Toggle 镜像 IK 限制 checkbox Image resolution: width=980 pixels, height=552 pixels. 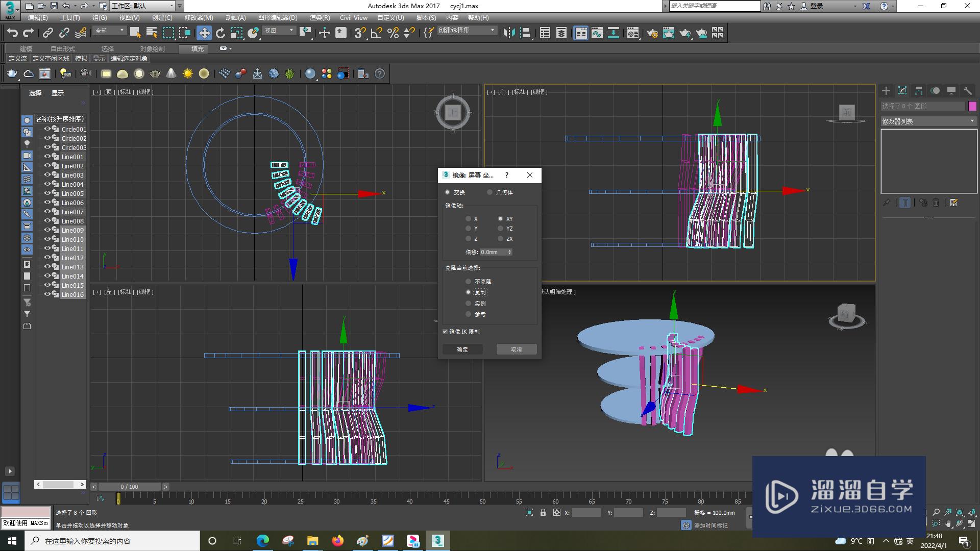click(x=445, y=332)
